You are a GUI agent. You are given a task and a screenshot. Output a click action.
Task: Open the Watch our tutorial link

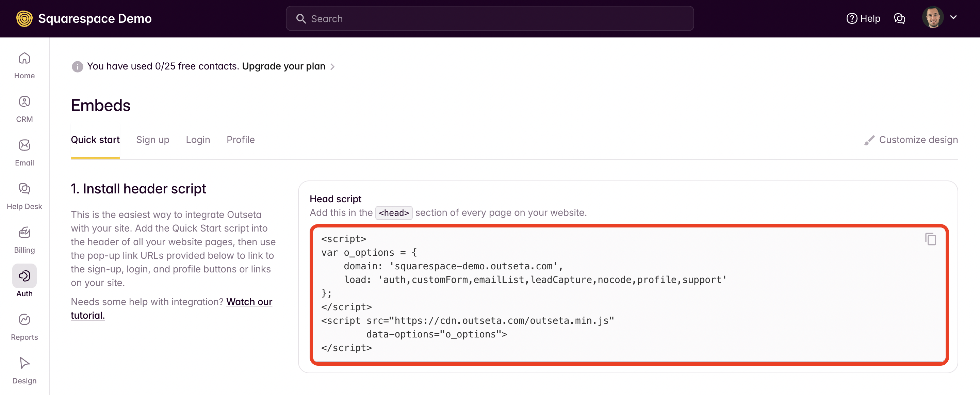tap(249, 301)
